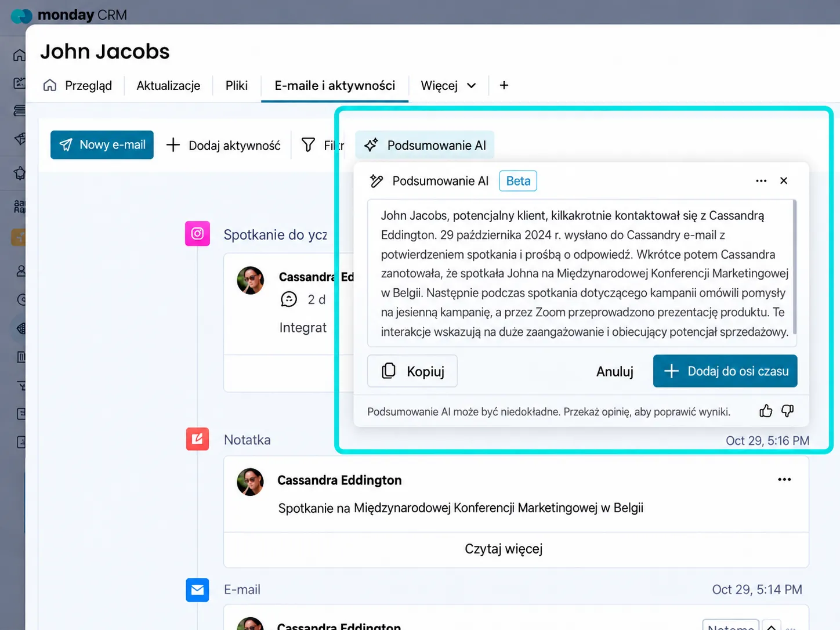Open the Aktualizacje tab

168,86
